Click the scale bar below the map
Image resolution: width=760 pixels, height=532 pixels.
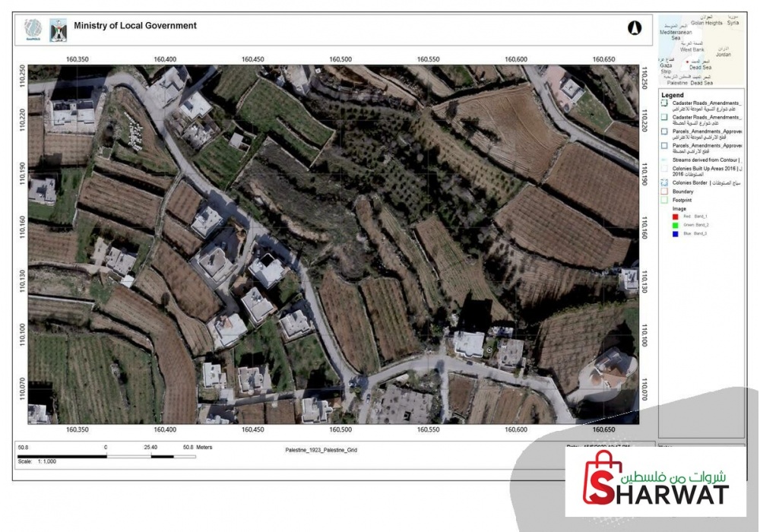(106, 456)
